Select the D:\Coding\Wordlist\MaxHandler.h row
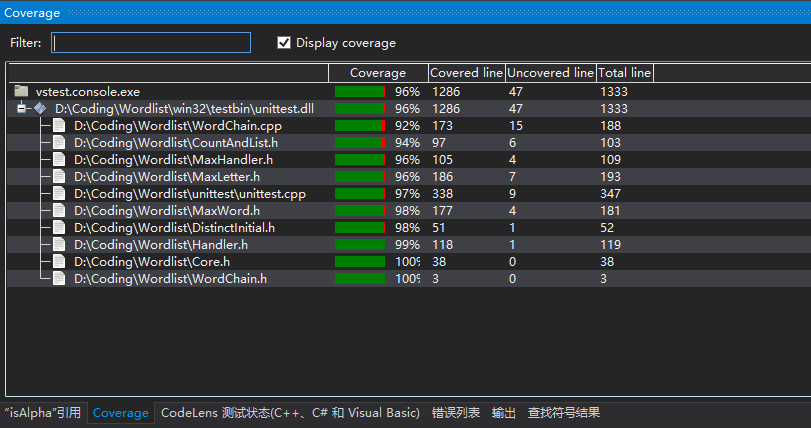Viewport: 811px width, 428px height. click(x=409, y=160)
